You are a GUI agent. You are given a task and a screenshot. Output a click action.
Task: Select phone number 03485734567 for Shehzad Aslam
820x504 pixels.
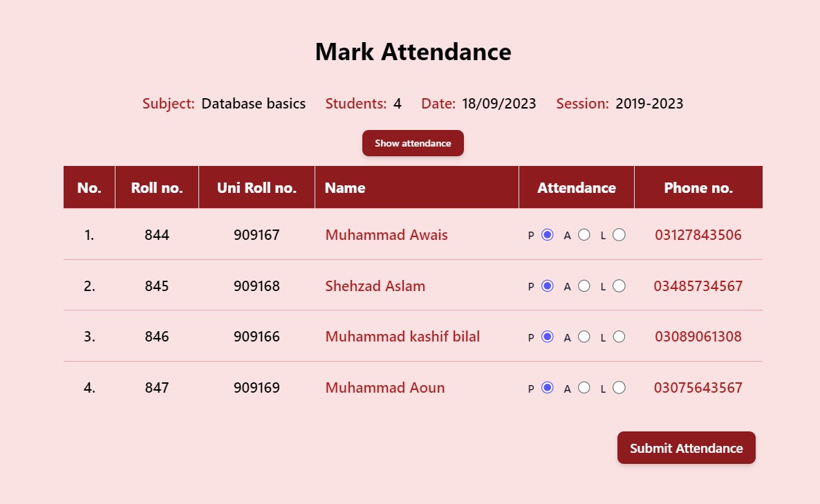[698, 286]
